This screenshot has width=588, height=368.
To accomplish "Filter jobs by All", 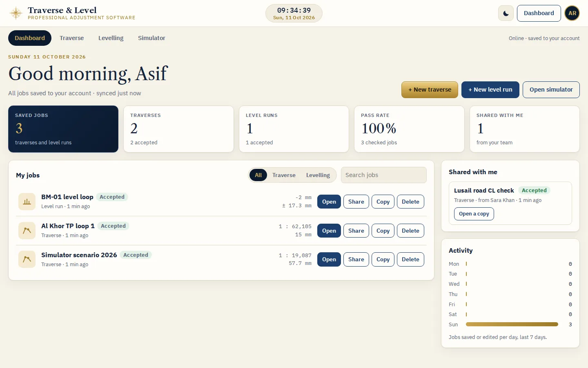I will coord(258,175).
